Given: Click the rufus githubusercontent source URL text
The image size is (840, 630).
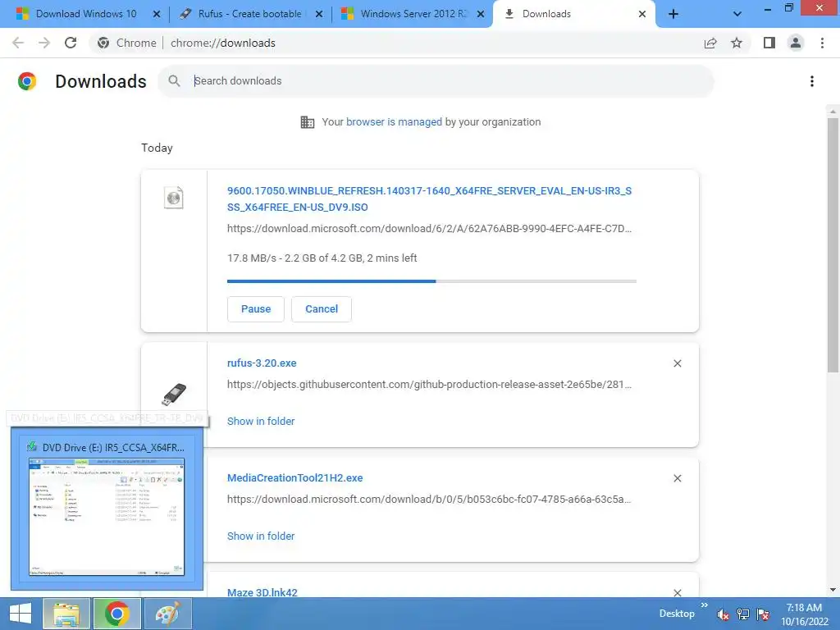Looking at the screenshot, I should click(429, 384).
